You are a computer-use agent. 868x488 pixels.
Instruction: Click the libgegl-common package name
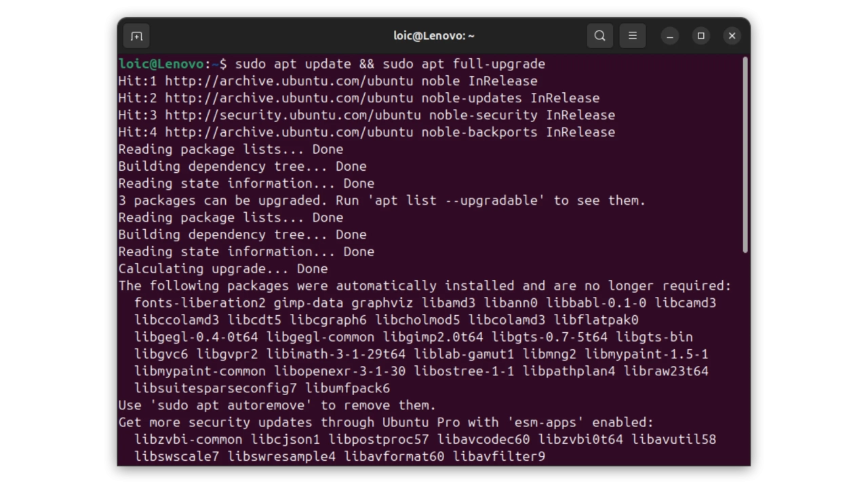tap(320, 337)
